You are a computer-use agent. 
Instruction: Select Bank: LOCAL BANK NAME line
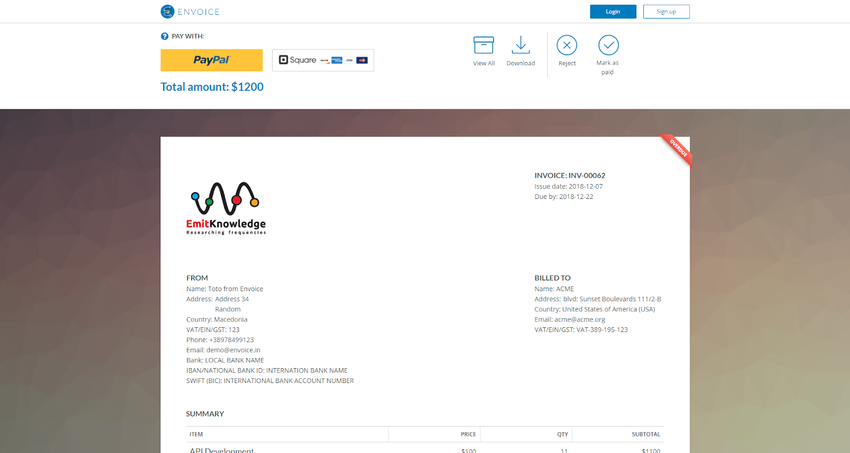coord(225,360)
